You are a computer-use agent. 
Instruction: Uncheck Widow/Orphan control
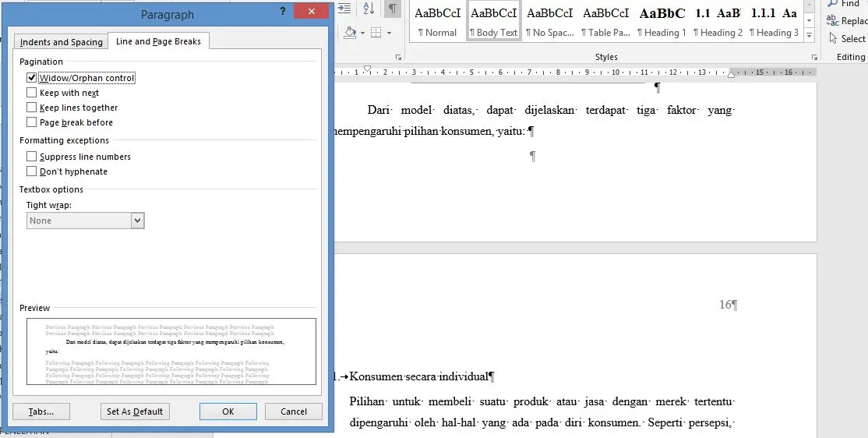pyautogui.click(x=31, y=78)
